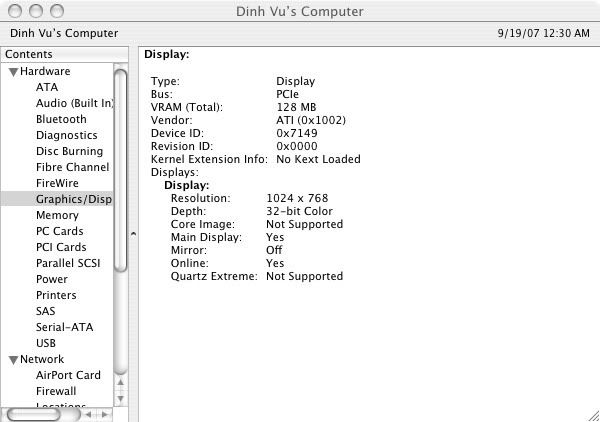Click the sidebar horizontal scrollbar right arrow
Screen dimensions: 600x422
click(x=103, y=414)
